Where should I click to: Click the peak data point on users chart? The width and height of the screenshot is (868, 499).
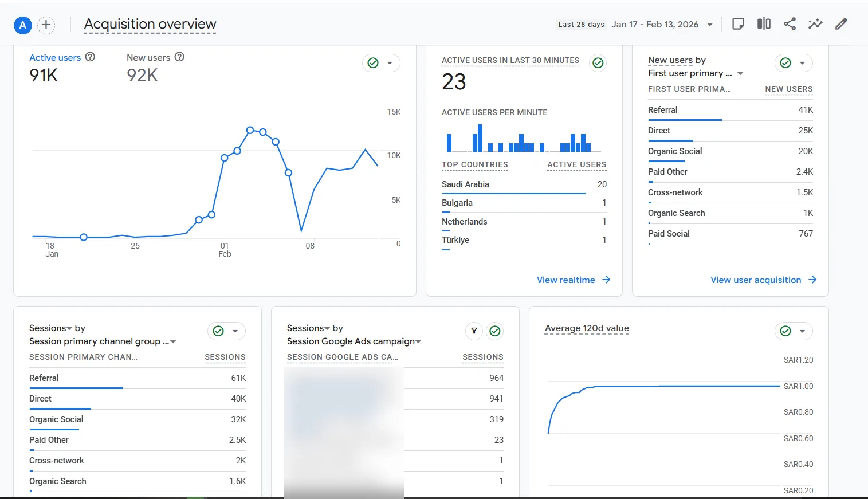click(250, 130)
